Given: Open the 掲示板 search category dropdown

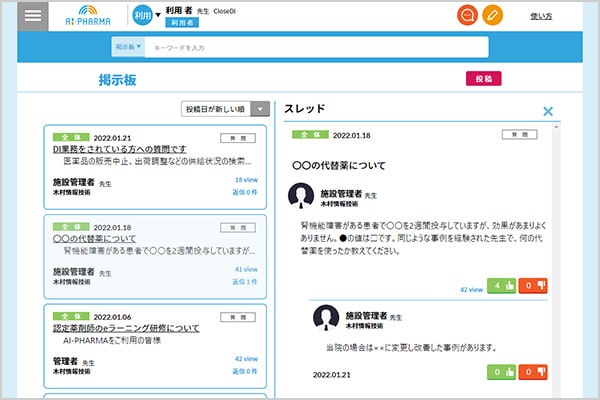Looking at the screenshot, I should [128, 47].
